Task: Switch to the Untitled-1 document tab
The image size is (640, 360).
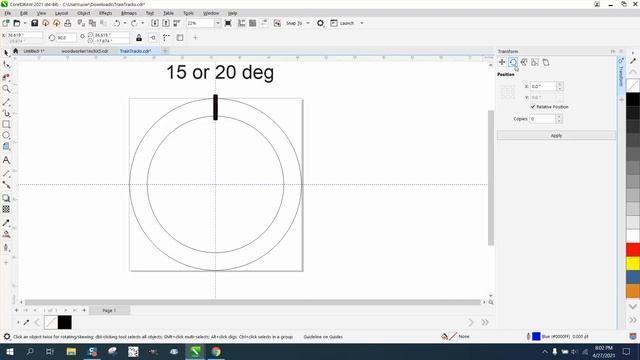Action: click(x=34, y=51)
